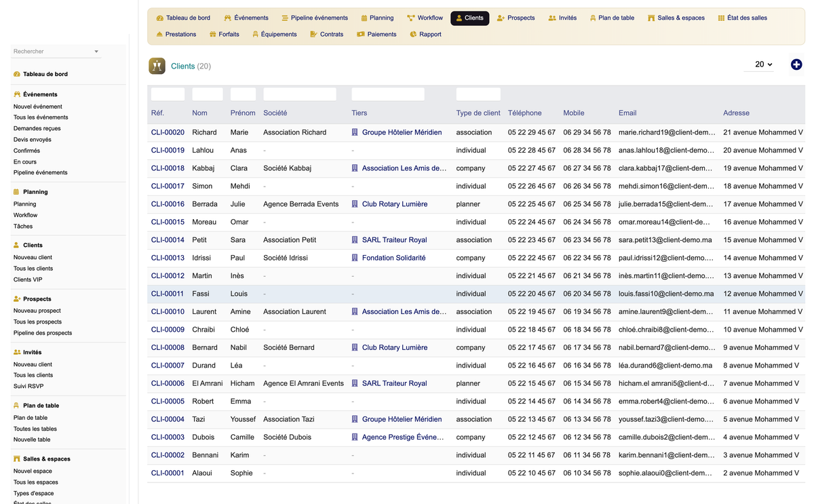Open Groupe Hôtelier Méridien building icon for CLI-00020
814x504 pixels.
355,132
